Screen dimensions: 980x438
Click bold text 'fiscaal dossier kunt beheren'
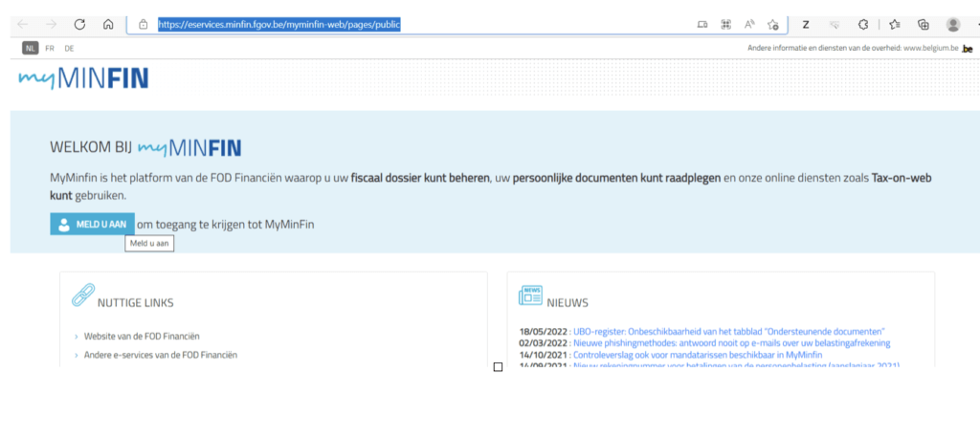[420, 178]
